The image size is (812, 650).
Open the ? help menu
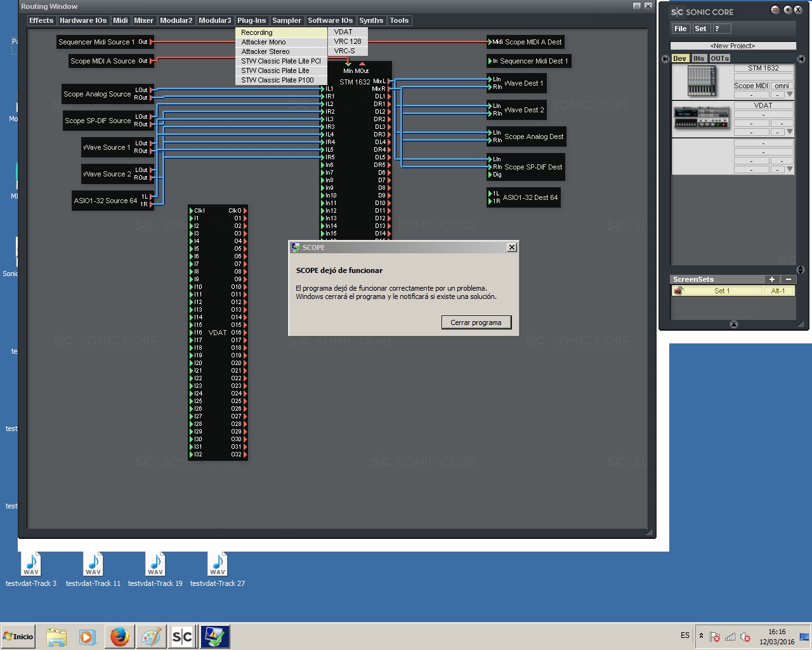721,29
